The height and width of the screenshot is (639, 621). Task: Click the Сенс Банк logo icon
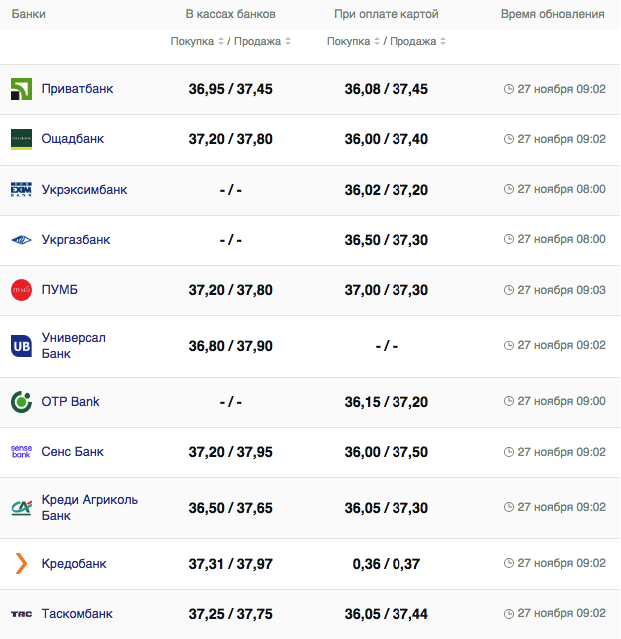21,452
